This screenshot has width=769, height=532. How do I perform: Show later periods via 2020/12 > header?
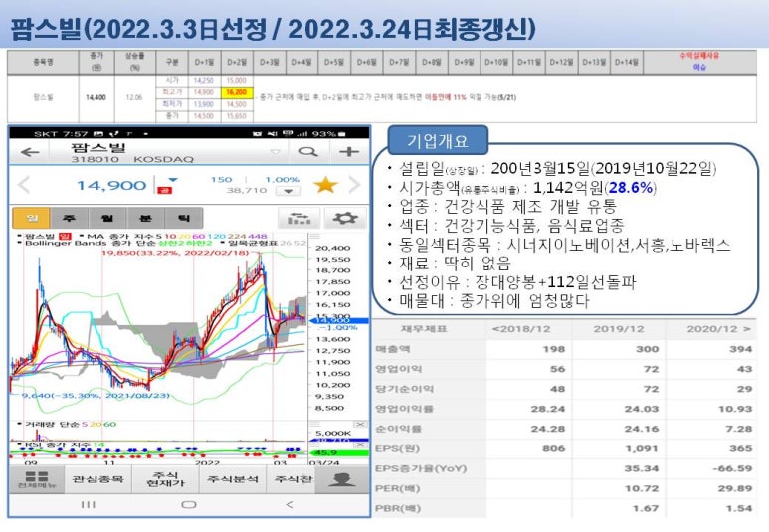718,329
